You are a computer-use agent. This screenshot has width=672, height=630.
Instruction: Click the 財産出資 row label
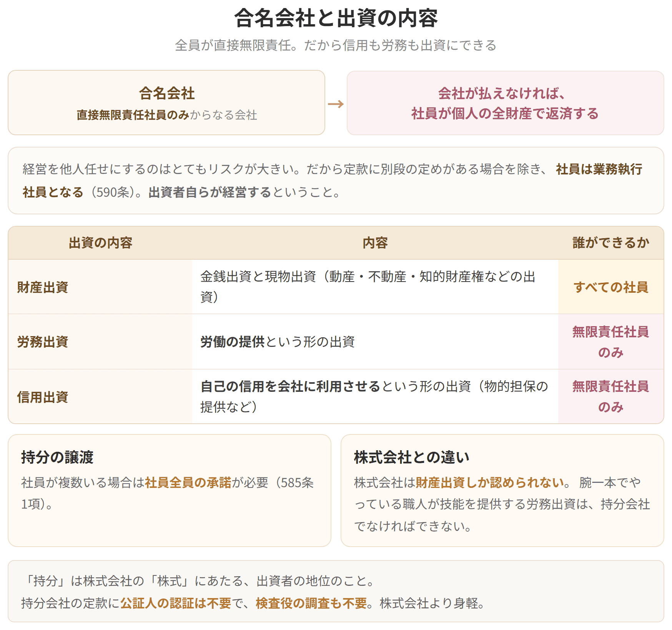coord(43,287)
